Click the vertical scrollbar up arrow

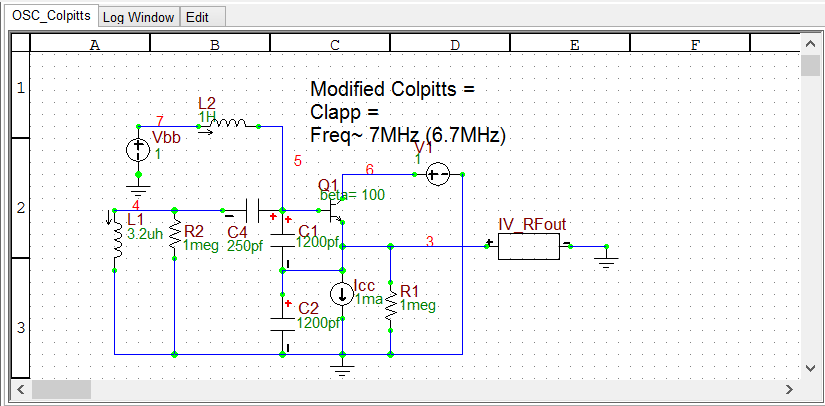(810, 43)
